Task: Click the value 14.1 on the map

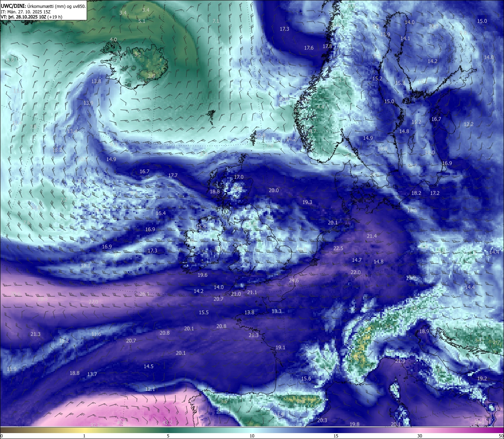Action: (x=405, y=38)
